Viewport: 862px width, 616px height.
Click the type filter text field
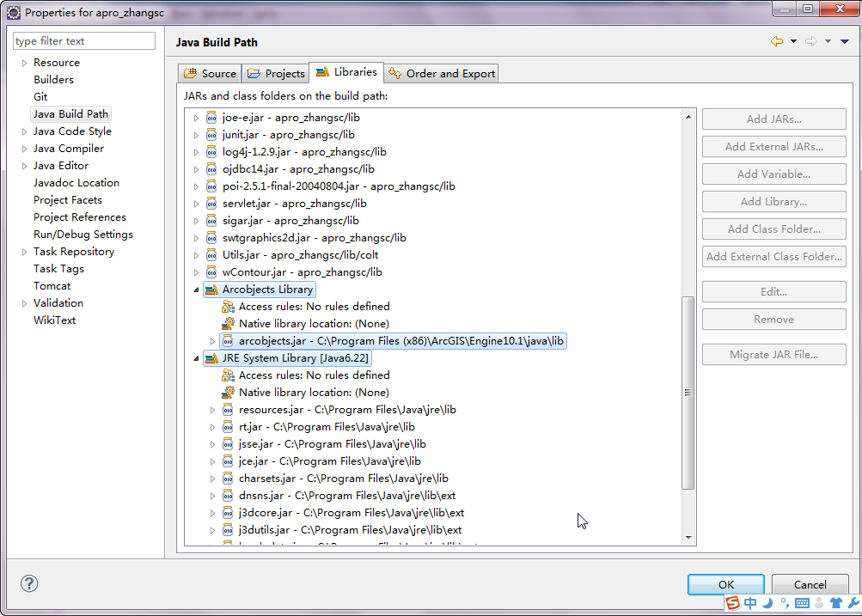coord(84,41)
